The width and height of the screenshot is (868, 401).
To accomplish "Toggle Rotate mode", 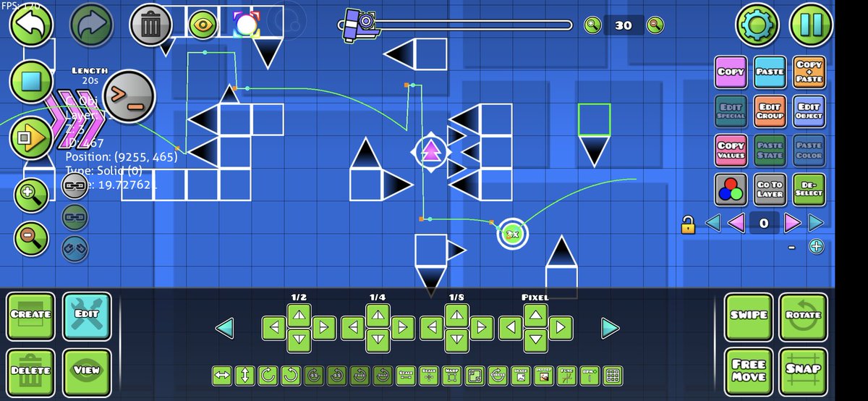I will tap(803, 316).
